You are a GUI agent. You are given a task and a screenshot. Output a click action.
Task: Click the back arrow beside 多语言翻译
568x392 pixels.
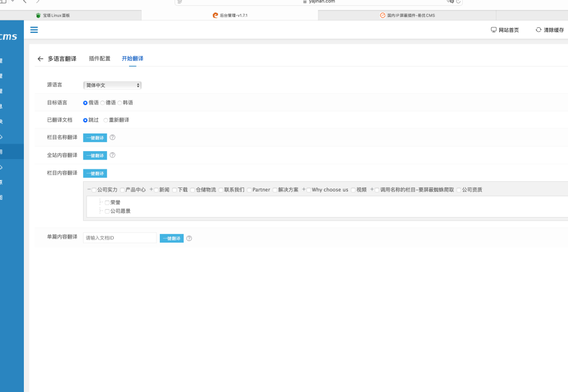click(x=40, y=59)
